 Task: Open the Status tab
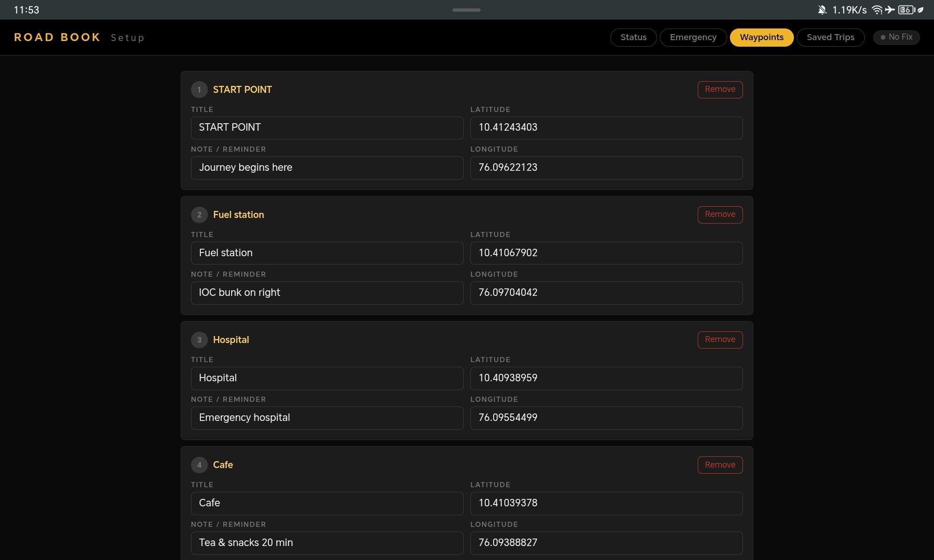point(633,37)
